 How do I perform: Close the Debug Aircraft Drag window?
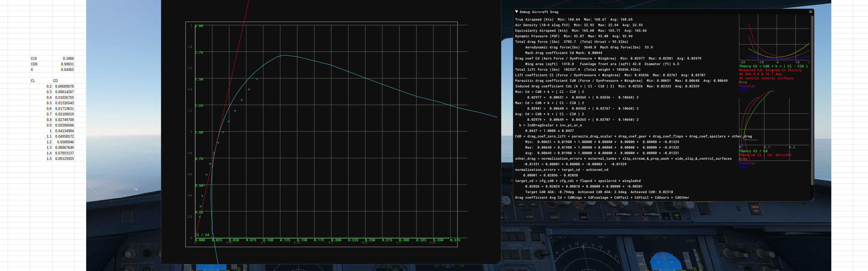point(810,12)
